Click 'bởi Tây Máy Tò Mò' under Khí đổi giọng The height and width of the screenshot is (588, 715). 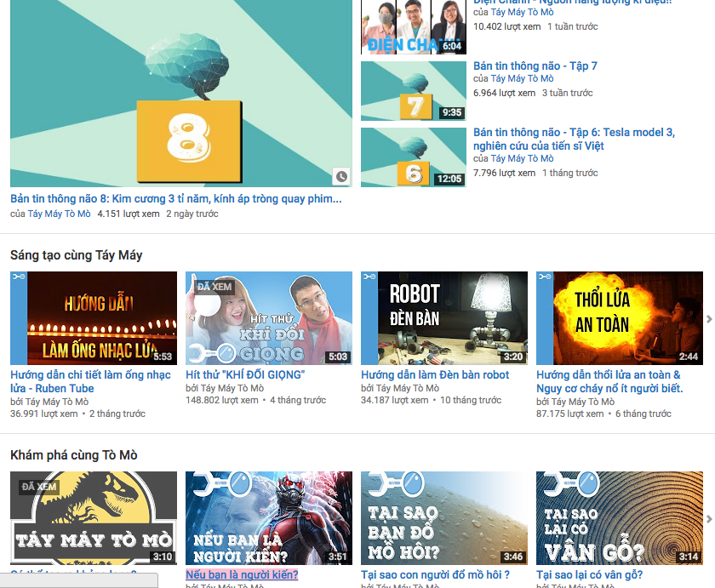(225, 388)
